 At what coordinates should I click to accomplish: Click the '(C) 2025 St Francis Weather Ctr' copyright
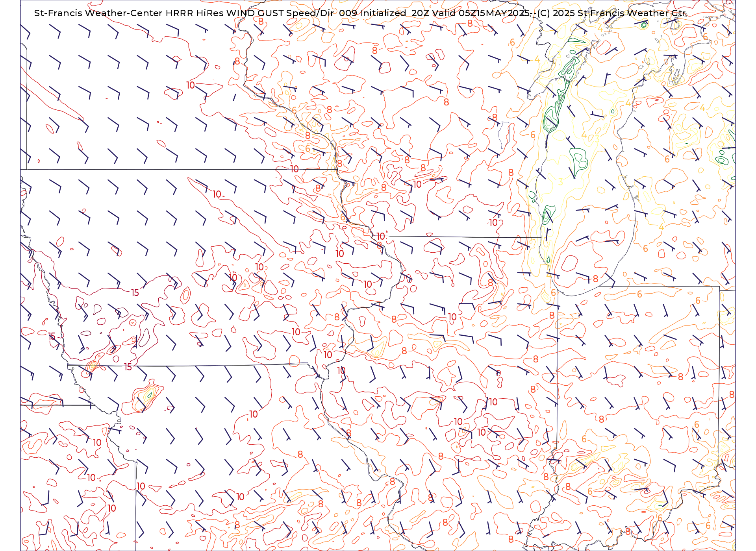pyautogui.click(x=612, y=13)
